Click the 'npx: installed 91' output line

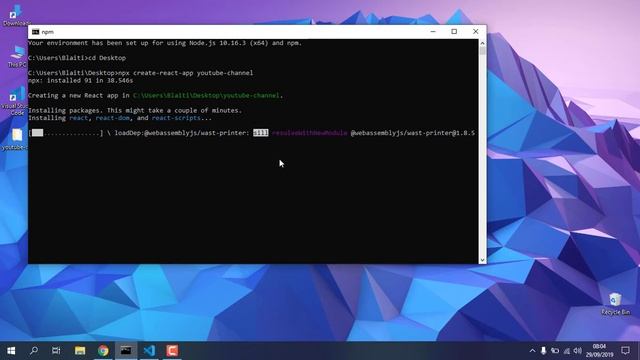pyautogui.click(x=80, y=80)
